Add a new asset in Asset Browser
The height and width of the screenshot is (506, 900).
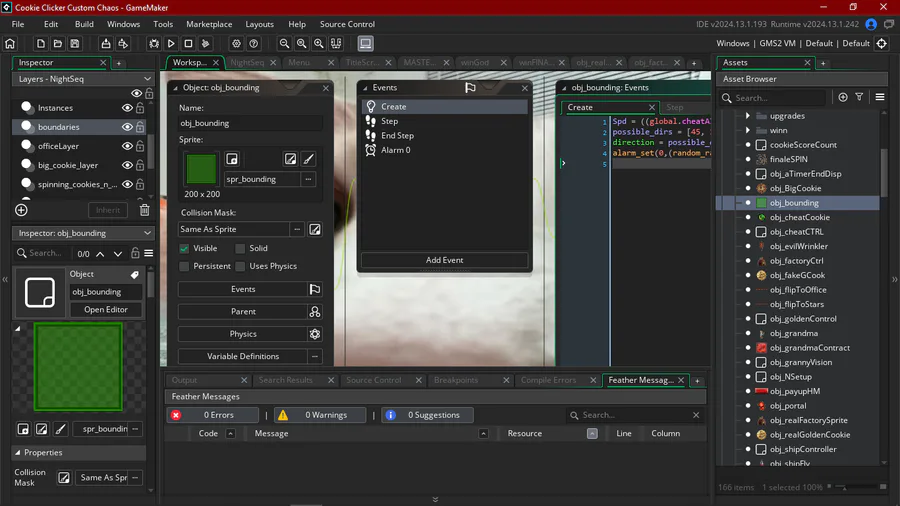pos(843,98)
